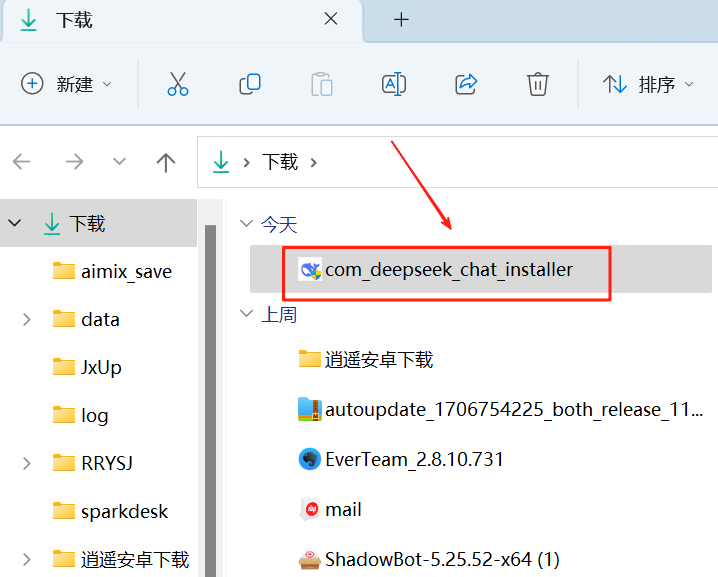Expand the data folder node
Image resolution: width=718 pixels, height=577 pixels.
[27, 319]
